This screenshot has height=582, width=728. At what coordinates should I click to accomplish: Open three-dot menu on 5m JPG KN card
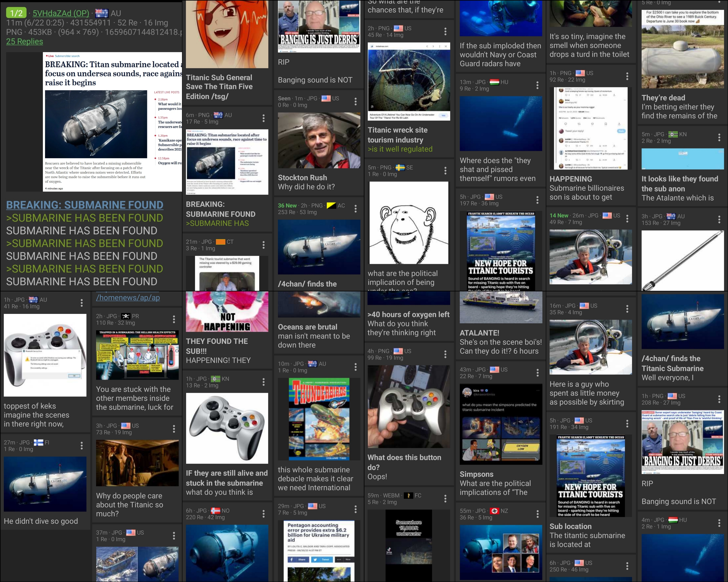click(719, 137)
